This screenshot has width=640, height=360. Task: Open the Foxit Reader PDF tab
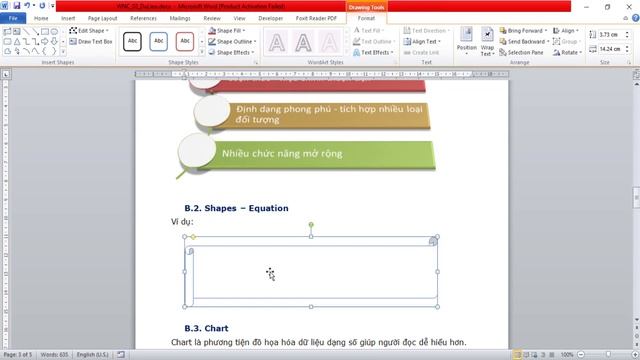coord(316,18)
